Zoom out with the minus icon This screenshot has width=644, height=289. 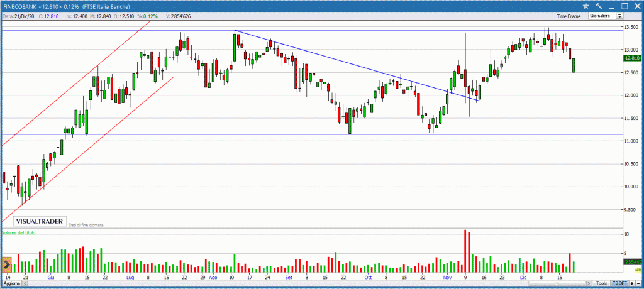(638, 283)
